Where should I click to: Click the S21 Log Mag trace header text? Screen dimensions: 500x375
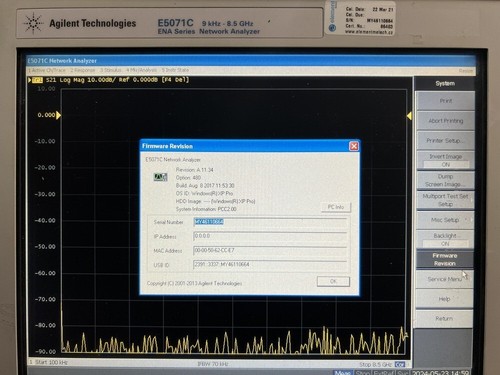[x=117, y=80]
